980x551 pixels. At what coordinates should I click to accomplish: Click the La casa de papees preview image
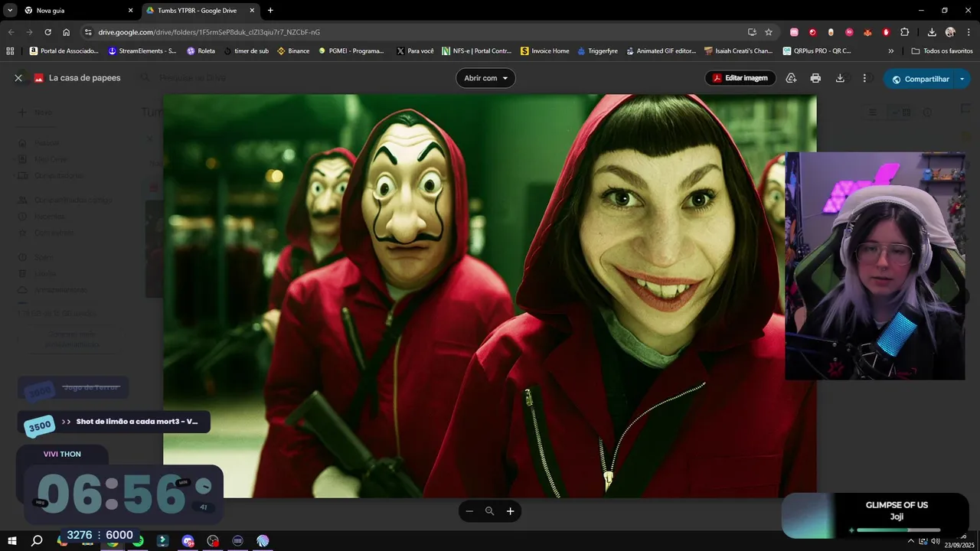point(490,296)
